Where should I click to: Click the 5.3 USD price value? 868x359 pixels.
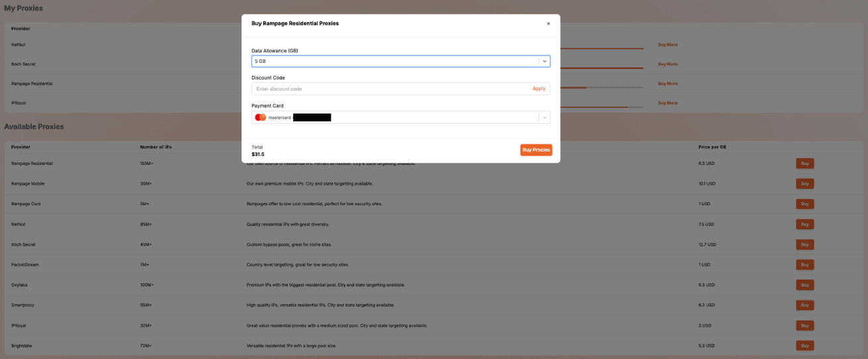click(706, 346)
